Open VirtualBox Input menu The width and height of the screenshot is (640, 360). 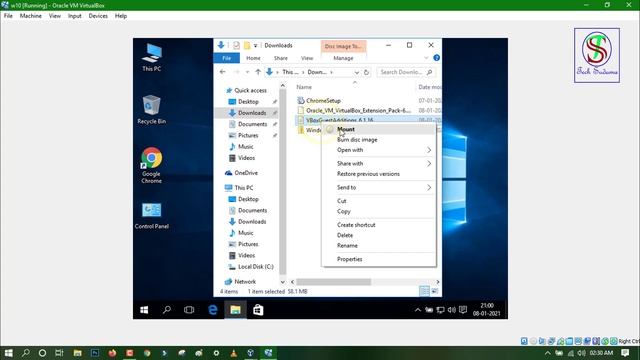tap(74, 16)
